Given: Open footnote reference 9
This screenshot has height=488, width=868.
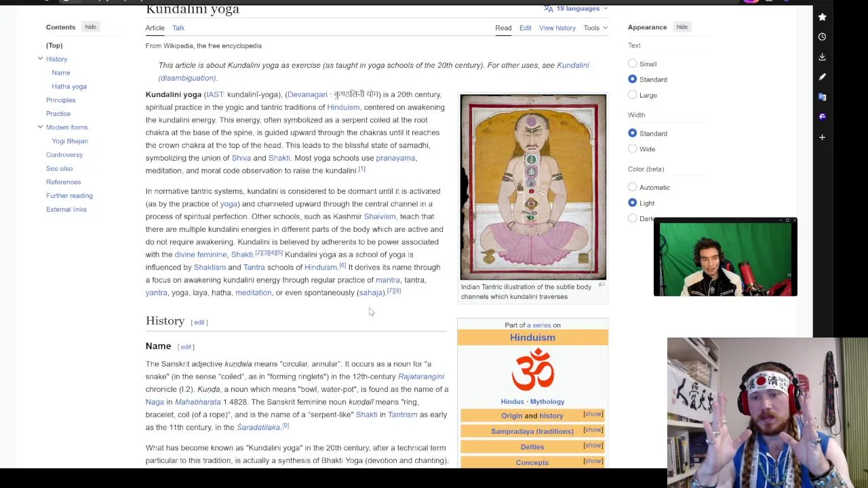Looking at the screenshot, I should 285,426.
